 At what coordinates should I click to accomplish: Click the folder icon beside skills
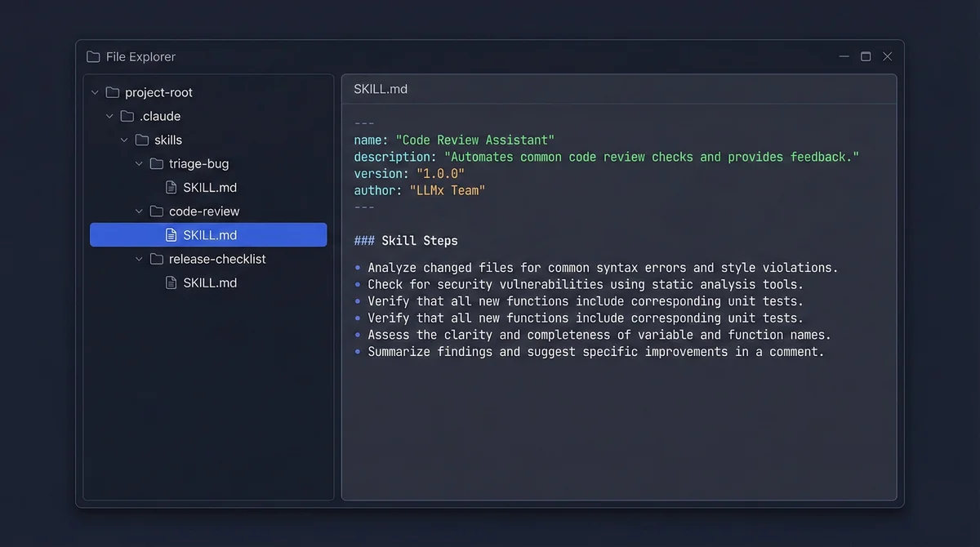[142, 140]
